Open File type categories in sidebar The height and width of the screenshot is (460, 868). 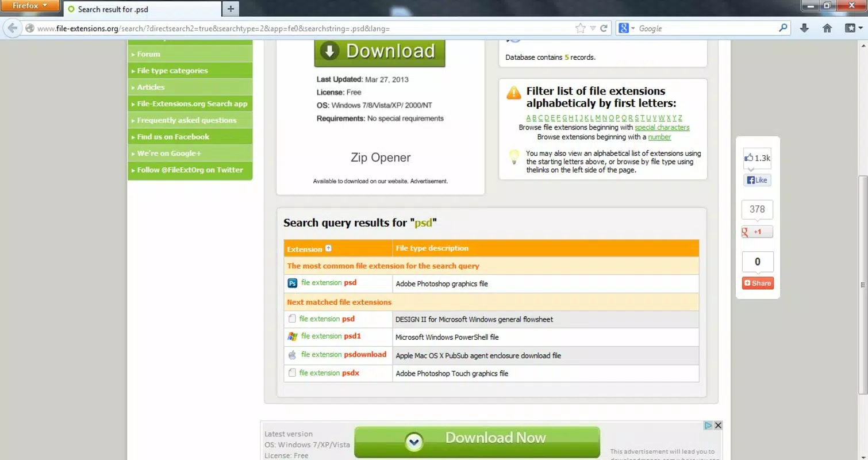pyautogui.click(x=190, y=71)
